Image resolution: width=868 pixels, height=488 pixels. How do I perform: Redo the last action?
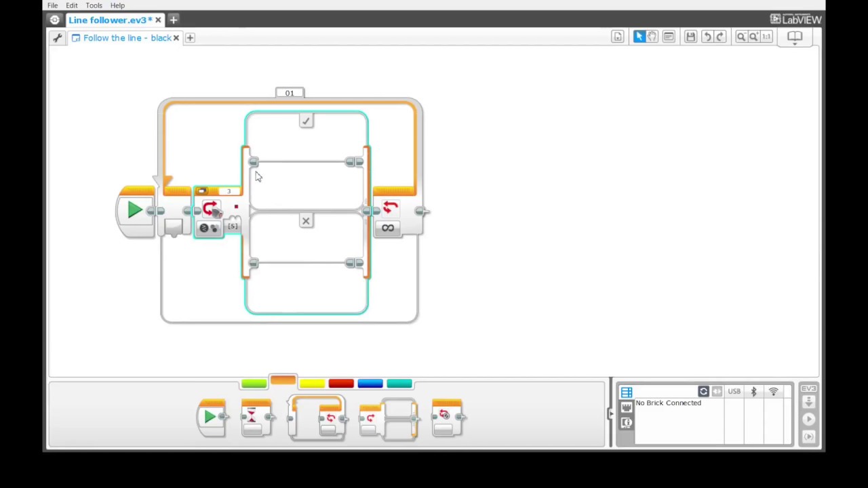(720, 37)
